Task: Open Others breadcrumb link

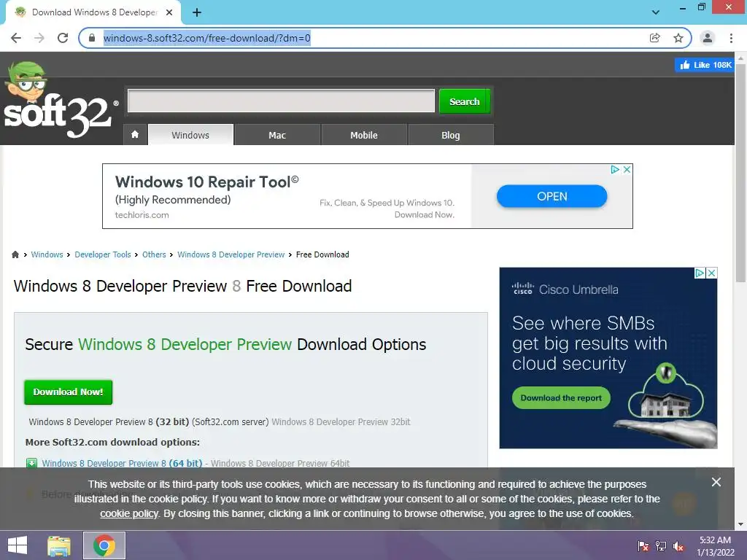Action: 154,254
